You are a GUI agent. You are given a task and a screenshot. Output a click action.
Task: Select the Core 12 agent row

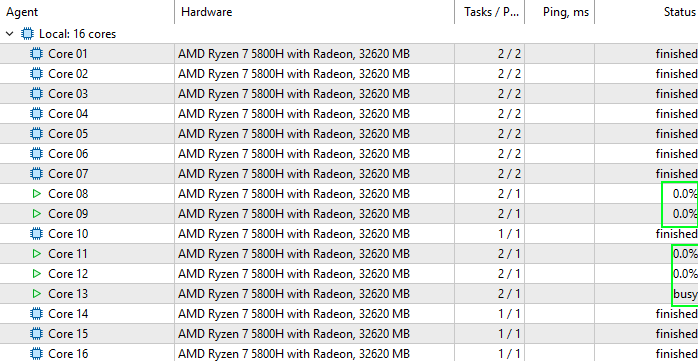coord(349,274)
